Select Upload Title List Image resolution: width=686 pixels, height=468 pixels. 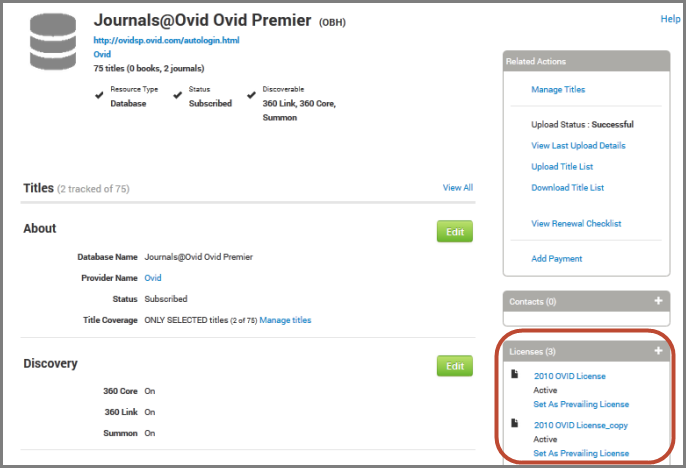click(x=562, y=167)
